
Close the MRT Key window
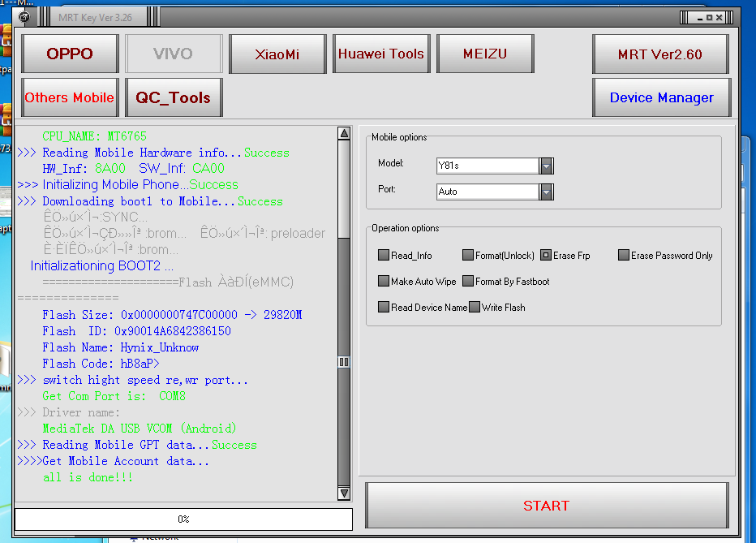(x=719, y=18)
